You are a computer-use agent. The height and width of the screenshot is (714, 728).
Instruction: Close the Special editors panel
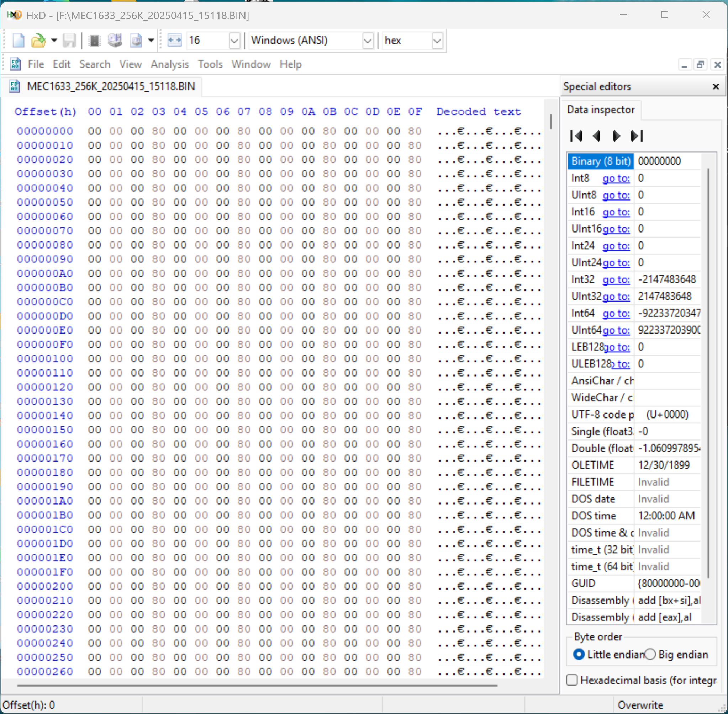716,87
